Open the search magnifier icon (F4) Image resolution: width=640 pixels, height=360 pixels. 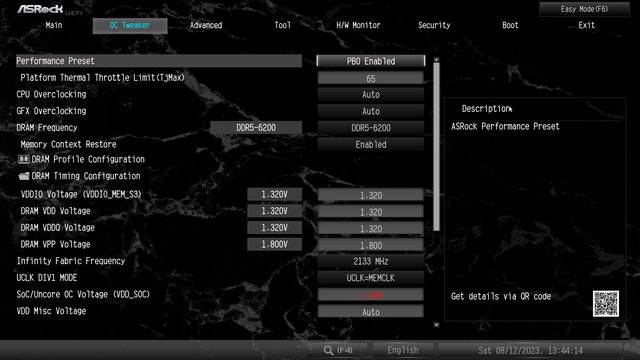(329, 350)
